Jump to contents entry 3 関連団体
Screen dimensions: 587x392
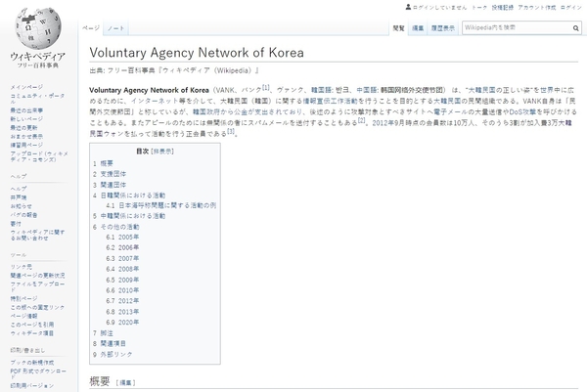coord(110,185)
